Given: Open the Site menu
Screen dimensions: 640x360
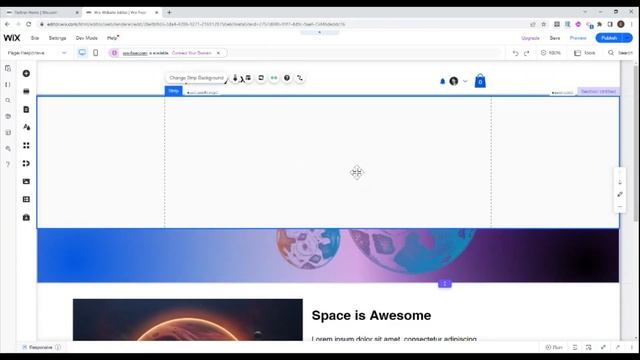Looking at the screenshot, I should pos(35,38).
